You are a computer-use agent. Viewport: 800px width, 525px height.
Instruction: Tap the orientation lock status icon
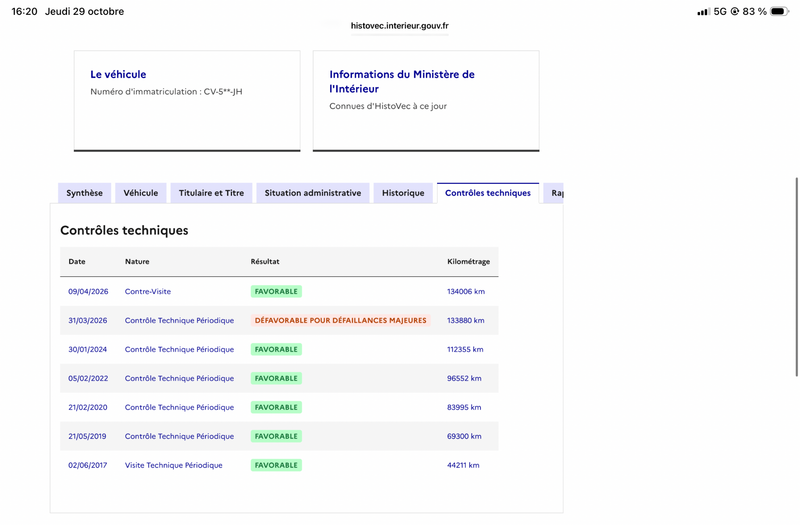tap(735, 11)
